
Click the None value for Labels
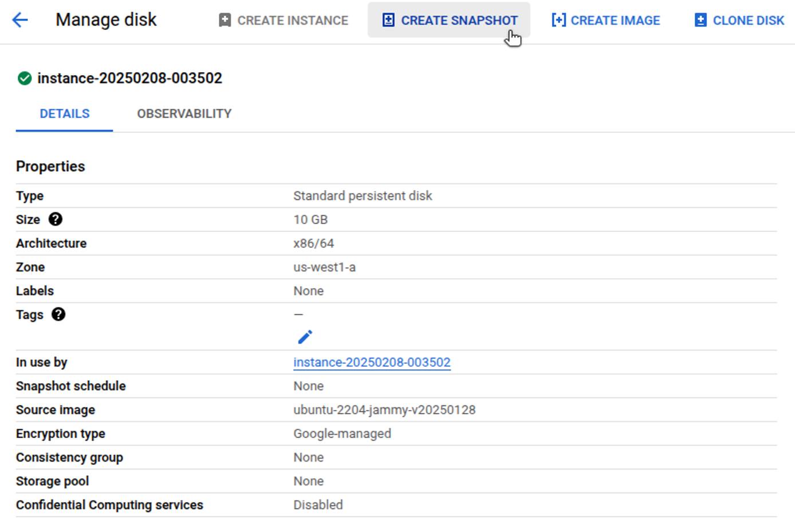(309, 291)
